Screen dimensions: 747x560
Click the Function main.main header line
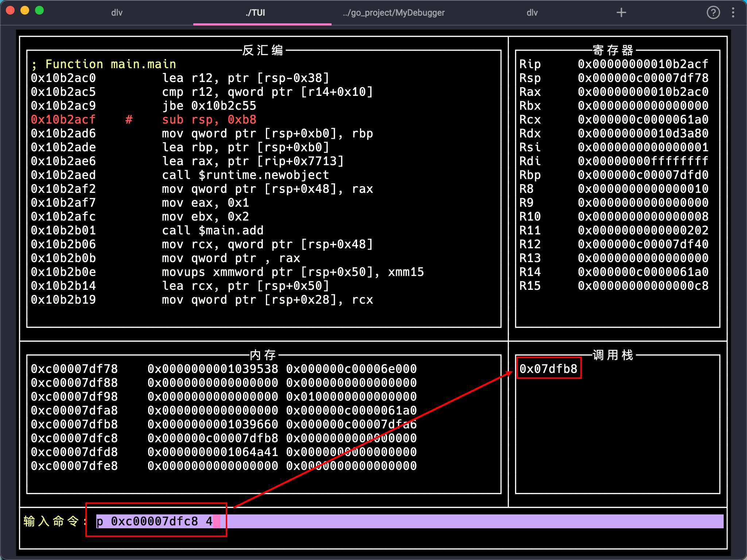[104, 64]
